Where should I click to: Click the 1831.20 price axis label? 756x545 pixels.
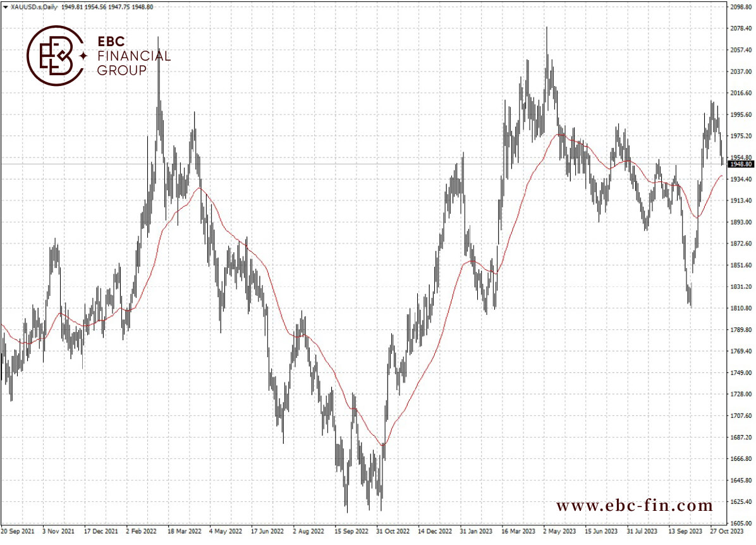pos(741,286)
